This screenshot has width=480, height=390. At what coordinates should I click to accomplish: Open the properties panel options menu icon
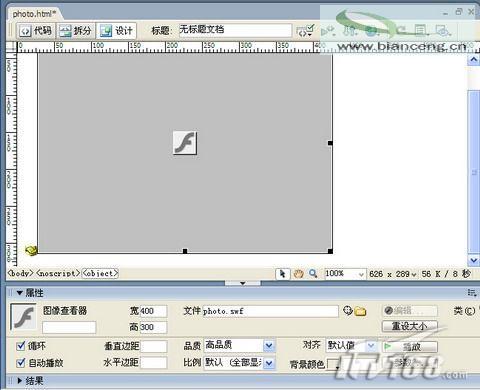(x=472, y=293)
